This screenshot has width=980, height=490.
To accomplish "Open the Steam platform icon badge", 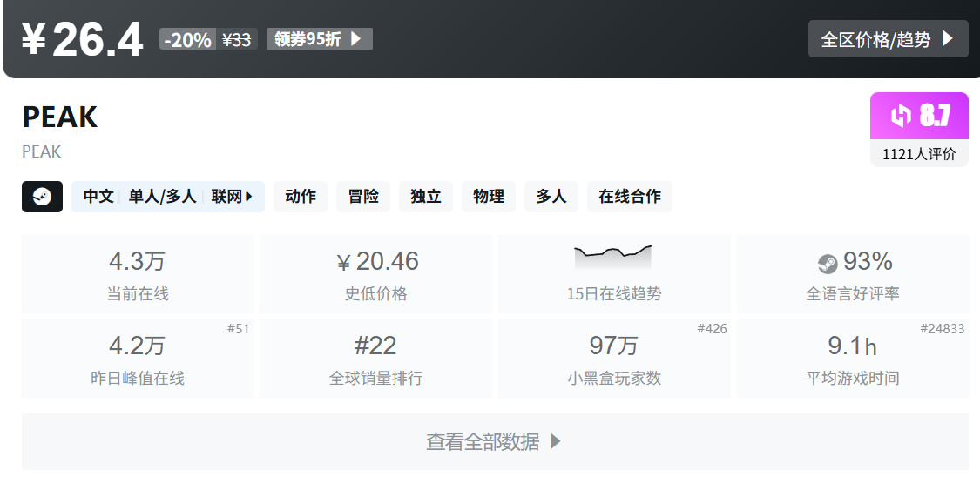I will click(42, 197).
